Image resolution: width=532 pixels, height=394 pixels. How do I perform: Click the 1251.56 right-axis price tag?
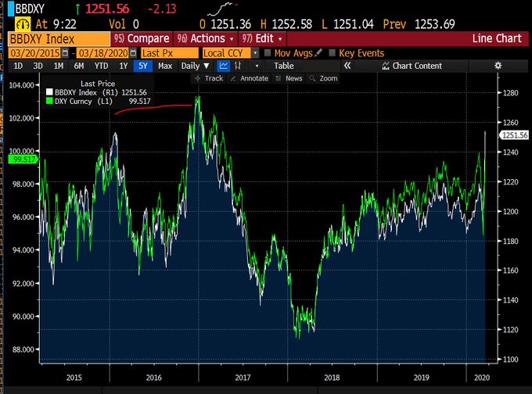coord(515,135)
